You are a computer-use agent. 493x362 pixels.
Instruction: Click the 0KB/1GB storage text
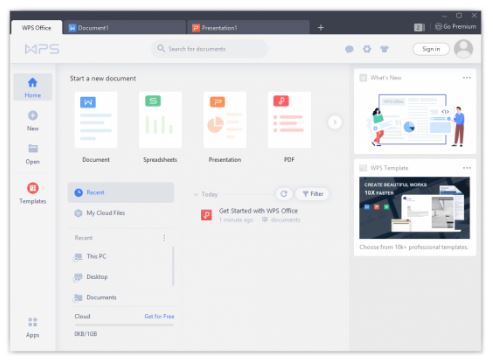pyautogui.click(x=86, y=334)
